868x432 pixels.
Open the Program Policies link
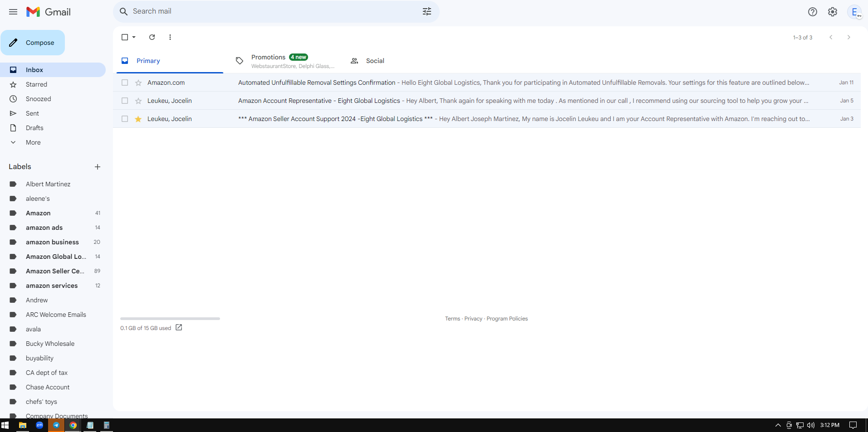(507, 319)
